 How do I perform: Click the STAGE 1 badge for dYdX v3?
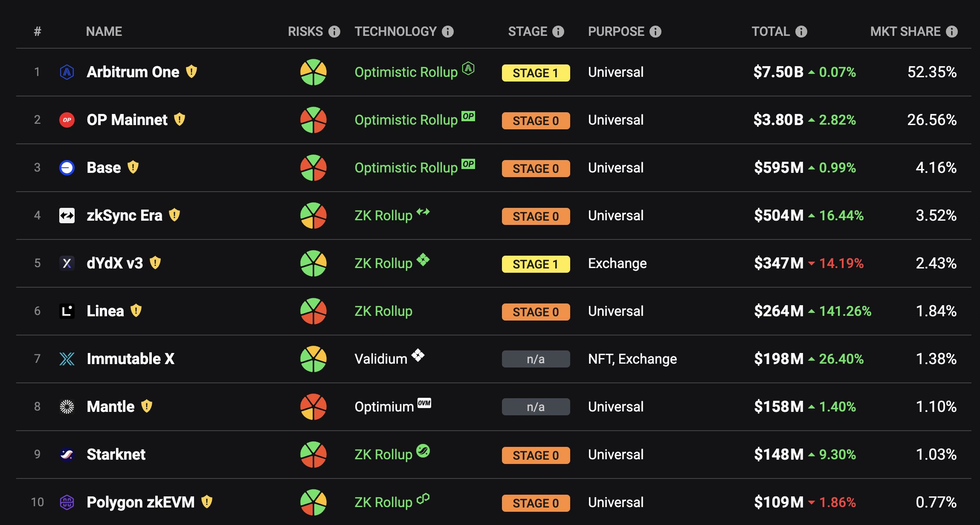[x=536, y=264]
